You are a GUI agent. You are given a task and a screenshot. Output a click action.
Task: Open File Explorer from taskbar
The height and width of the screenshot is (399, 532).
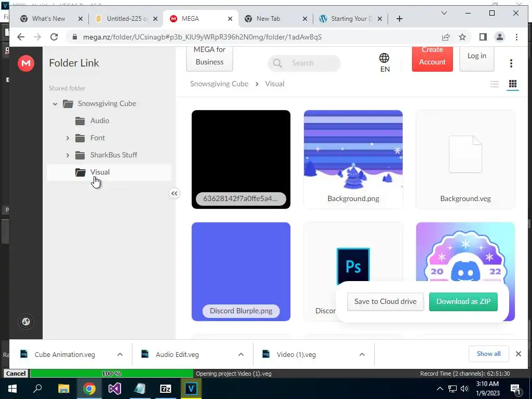63,389
